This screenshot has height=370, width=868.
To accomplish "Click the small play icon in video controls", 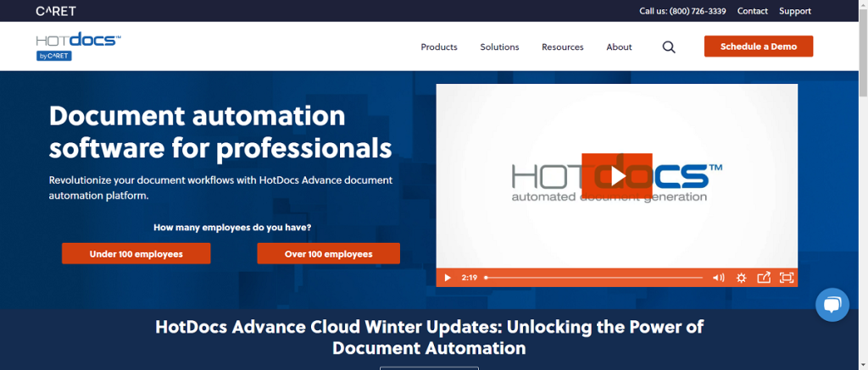I will click(x=448, y=278).
